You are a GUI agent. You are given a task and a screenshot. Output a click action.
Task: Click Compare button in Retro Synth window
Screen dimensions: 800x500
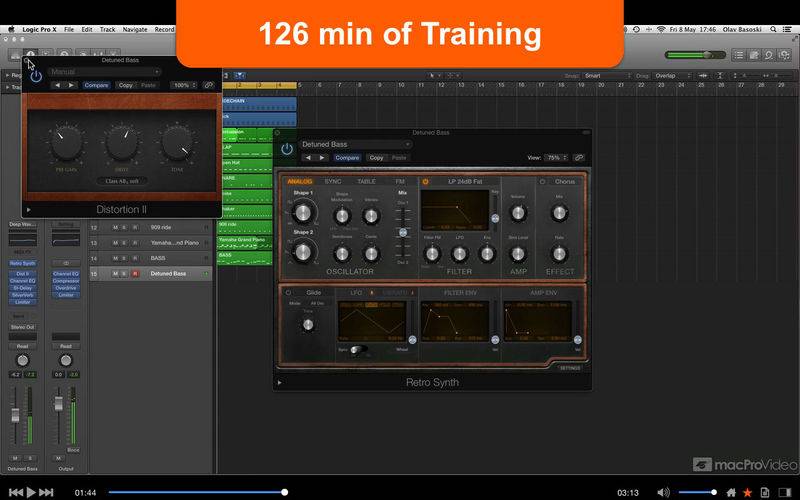[x=347, y=158]
